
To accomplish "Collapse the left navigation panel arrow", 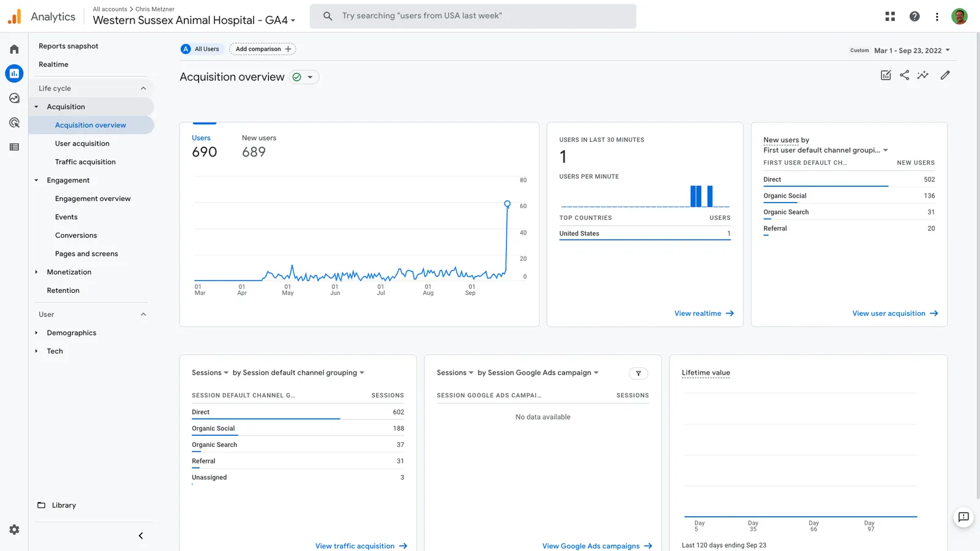I will coord(141,536).
